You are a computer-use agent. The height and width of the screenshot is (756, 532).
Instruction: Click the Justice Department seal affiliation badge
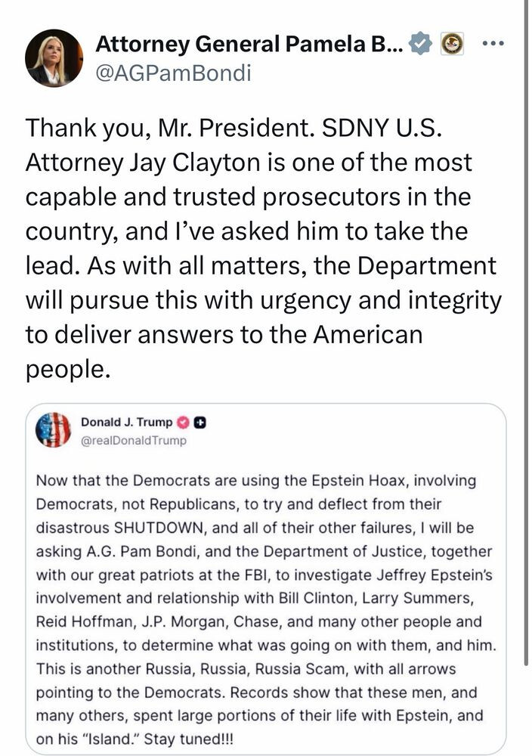click(452, 45)
